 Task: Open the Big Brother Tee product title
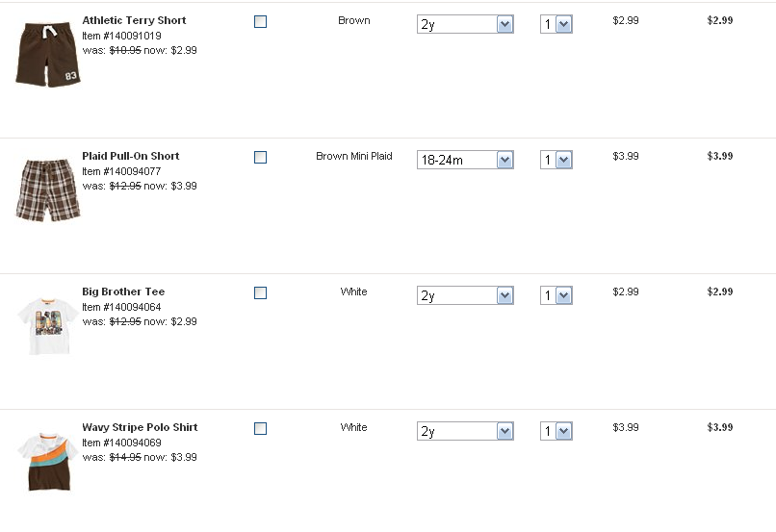[123, 291]
